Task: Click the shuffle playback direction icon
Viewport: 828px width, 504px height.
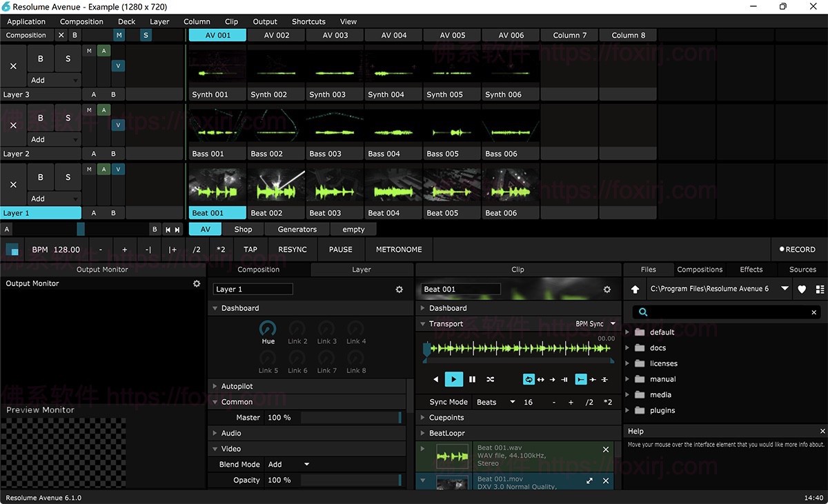Action: (x=491, y=379)
